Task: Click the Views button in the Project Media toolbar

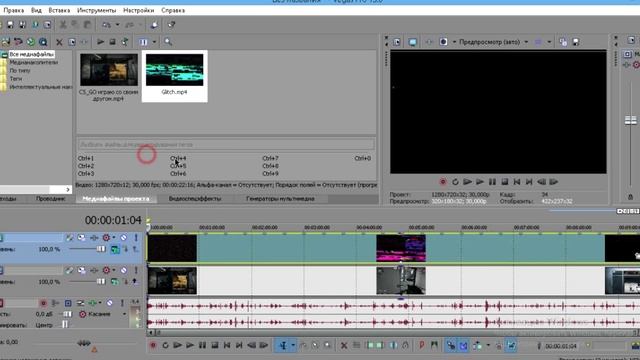Action: tap(143, 42)
